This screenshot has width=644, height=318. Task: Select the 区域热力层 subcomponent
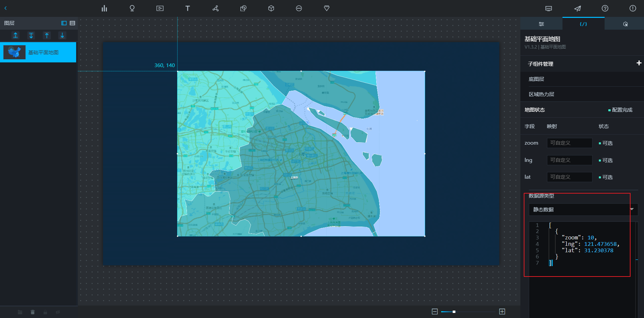tap(541, 94)
